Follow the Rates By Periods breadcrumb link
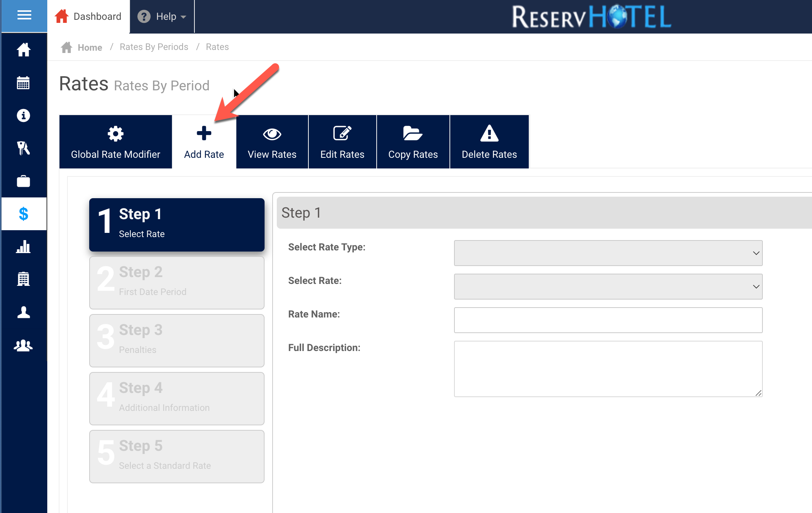 pos(154,47)
